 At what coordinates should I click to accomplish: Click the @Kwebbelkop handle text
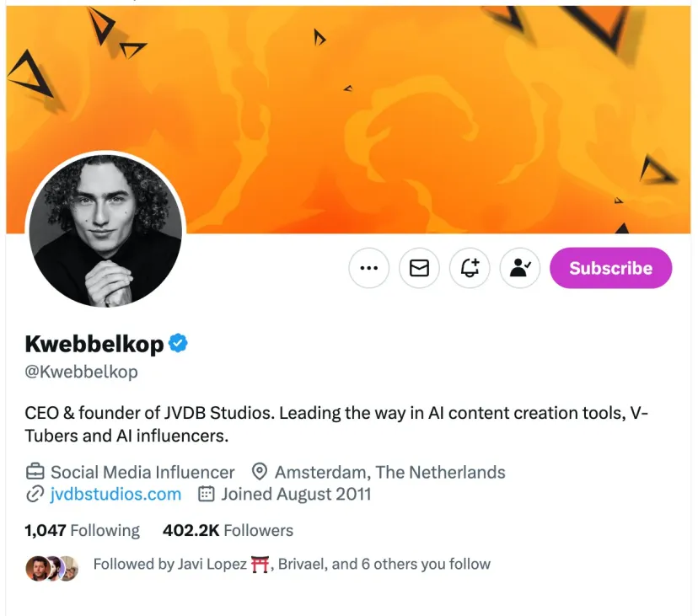tap(82, 372)
